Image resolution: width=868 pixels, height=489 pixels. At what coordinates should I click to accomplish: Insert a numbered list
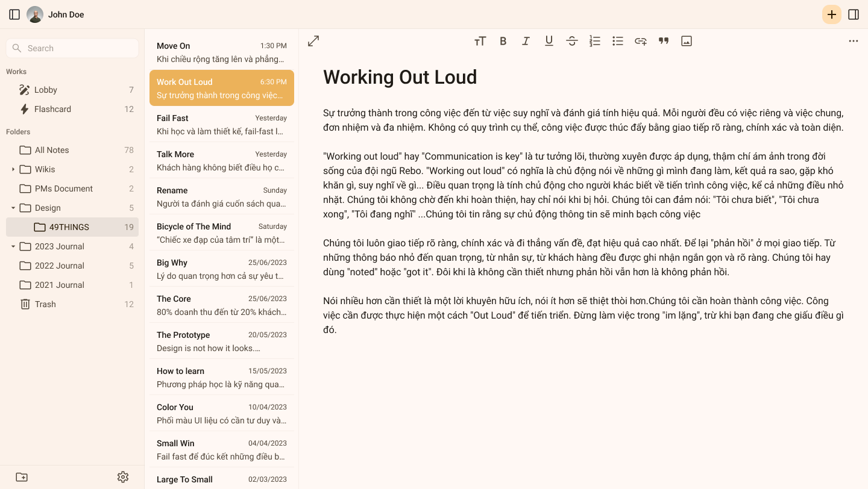coord(595,41)
